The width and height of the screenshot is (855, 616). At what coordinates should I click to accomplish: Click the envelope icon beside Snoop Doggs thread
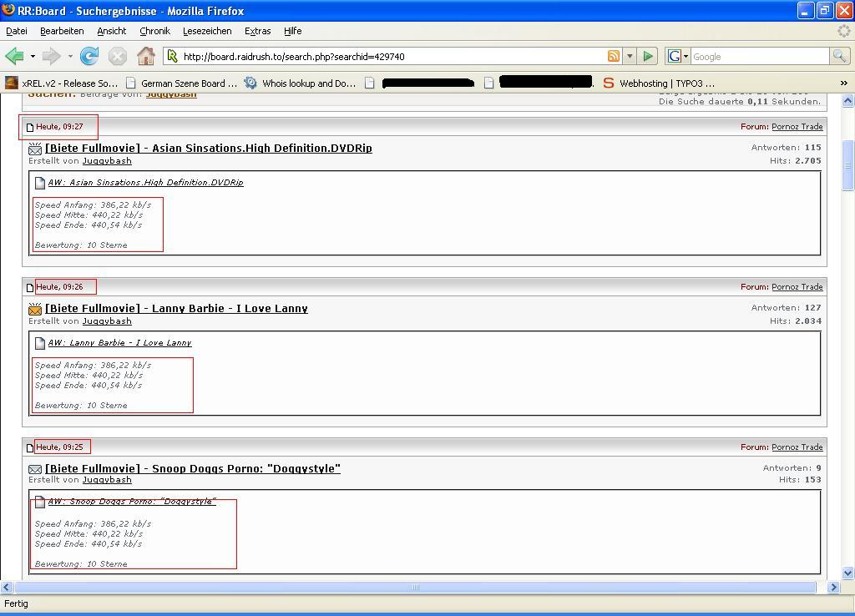pyautogui.click(x=35, y=469)
